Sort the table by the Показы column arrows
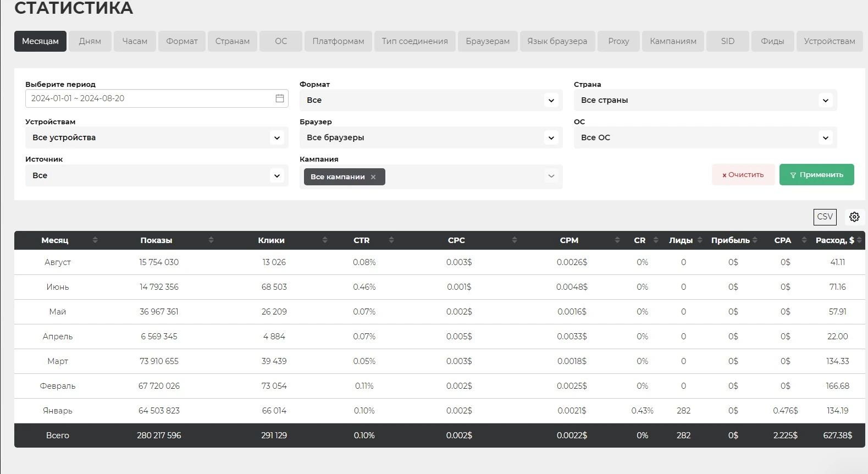This screenshot has width=868, height=474. 211,240
